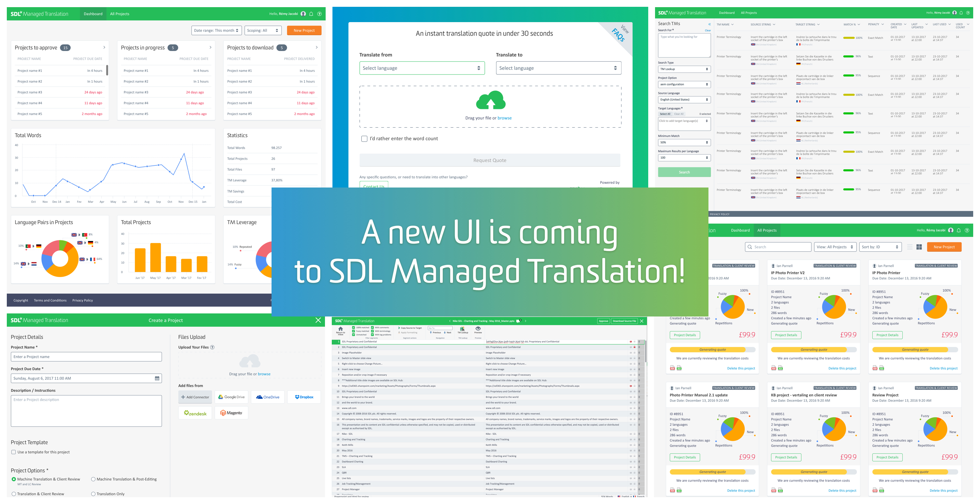
Task: Select the Translation Only project option
Action: click(x=93, y=494)
